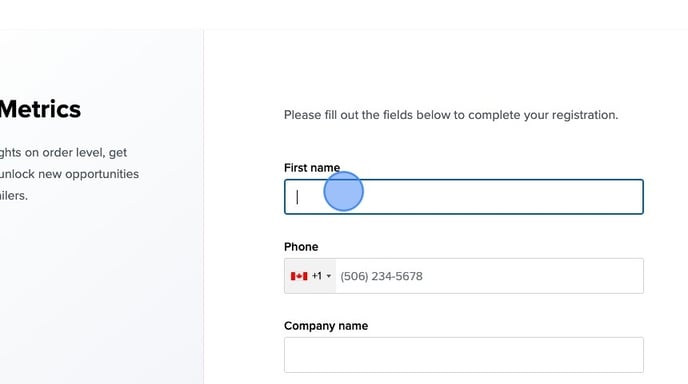Click the right end of Phone field

[x=632, y=276]
